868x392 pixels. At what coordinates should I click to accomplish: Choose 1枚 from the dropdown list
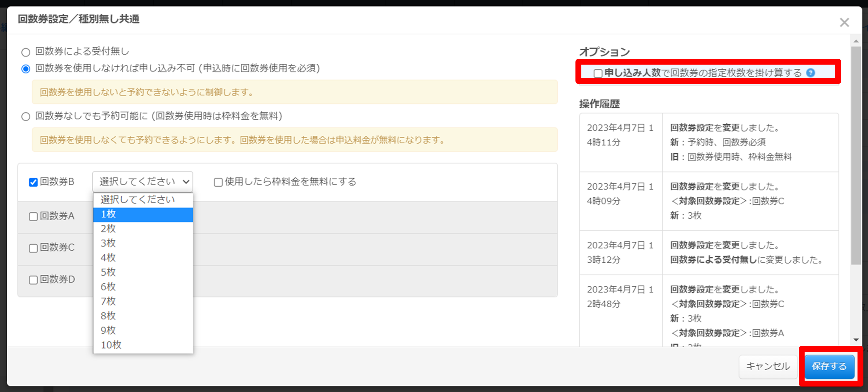(143, 214)
